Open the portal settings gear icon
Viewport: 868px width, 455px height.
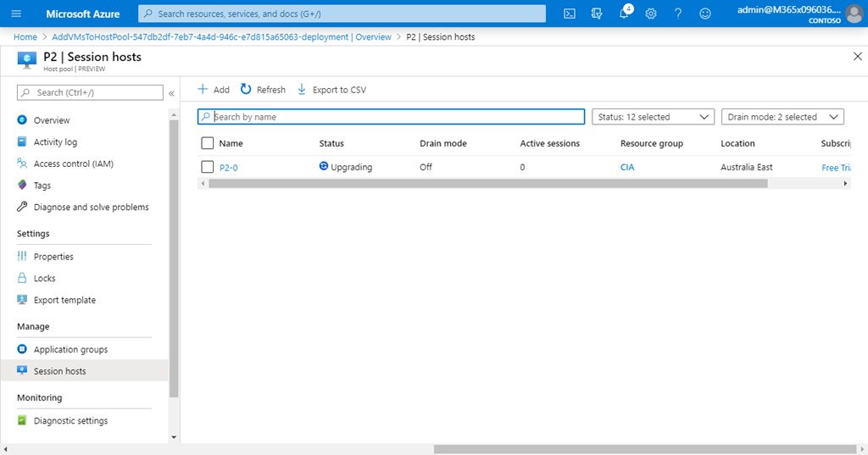click(x=651, y=14)
